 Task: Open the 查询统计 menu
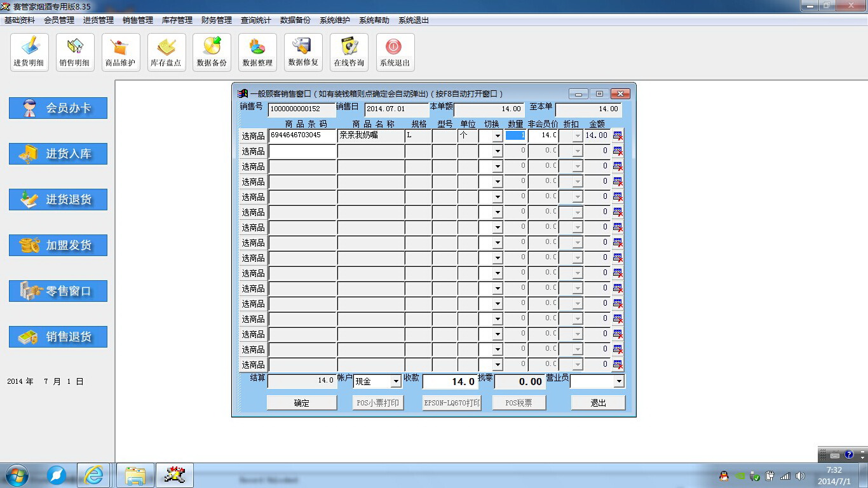point(256,20)
